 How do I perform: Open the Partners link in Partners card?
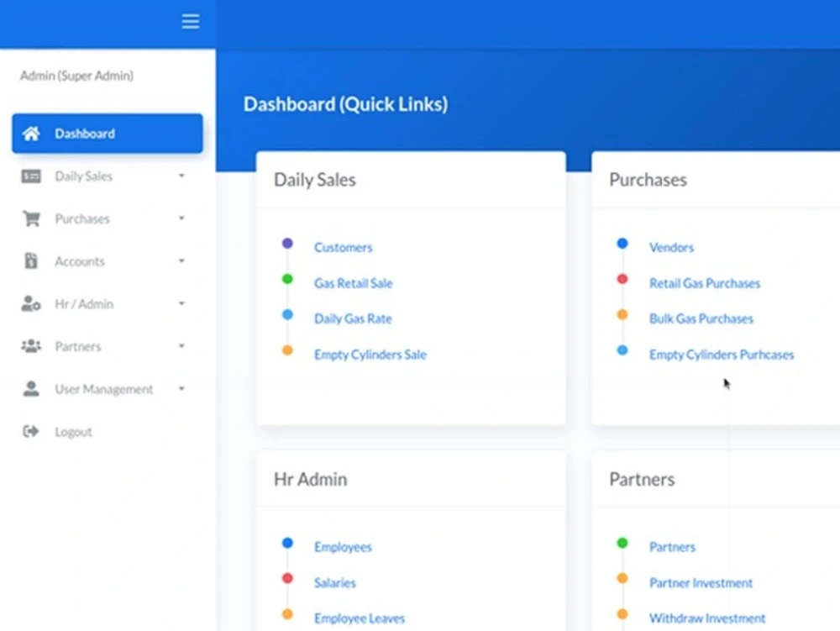[x=672, y=547]
